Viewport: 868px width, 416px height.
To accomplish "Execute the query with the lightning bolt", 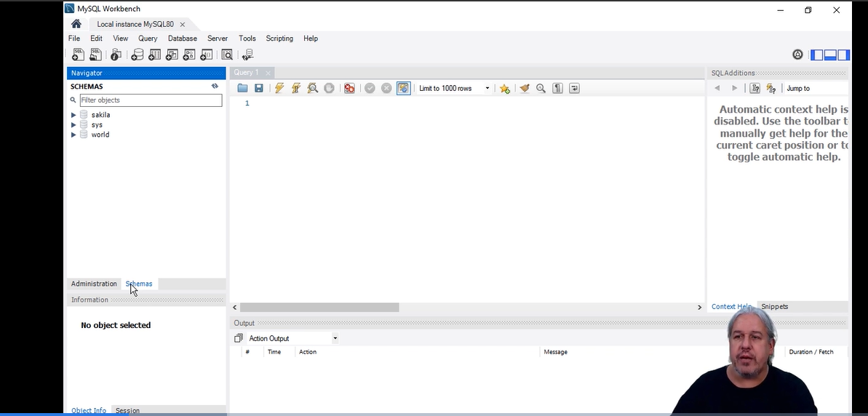I will [279, 88].
